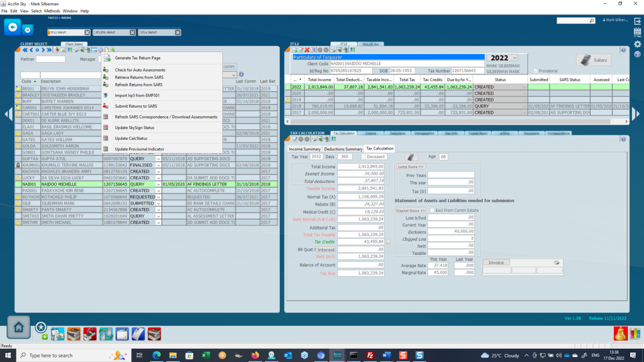Viewport: 644px width, 362px height.
Task: Select Generate Tax Return Page menu item
Action: 138,58
